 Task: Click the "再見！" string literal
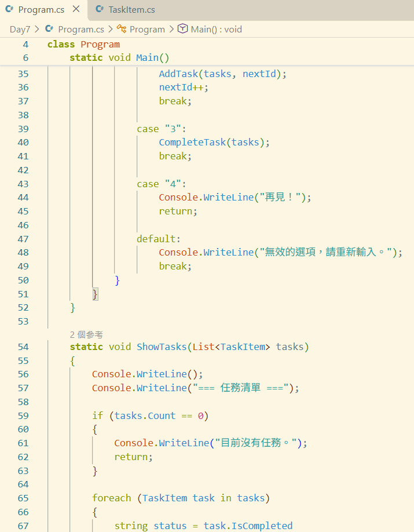click(x=280, y=198)
